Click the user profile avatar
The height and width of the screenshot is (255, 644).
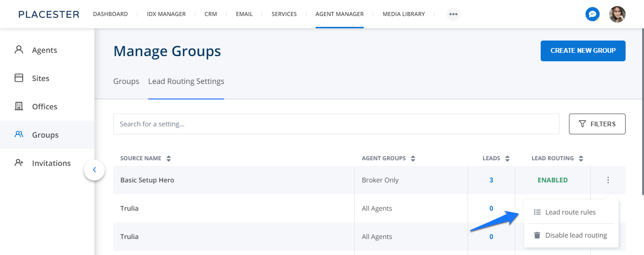(x=617, y=14)
